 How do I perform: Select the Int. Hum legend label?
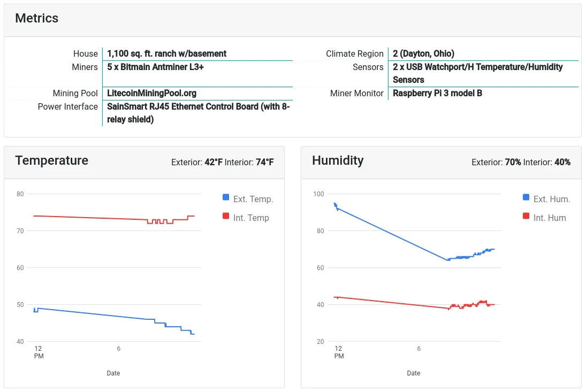point(550,218)
